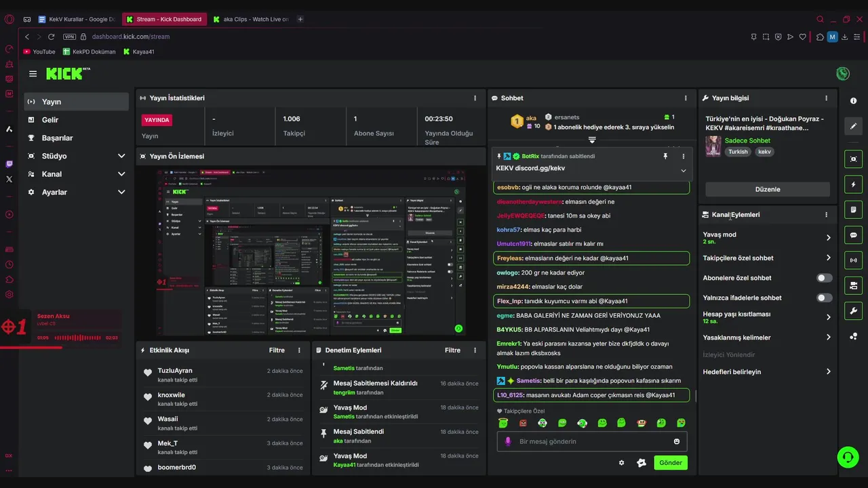
Task: Toggle Yalnızca ifadelerle sohbet switch
Action: click(824, 298)
